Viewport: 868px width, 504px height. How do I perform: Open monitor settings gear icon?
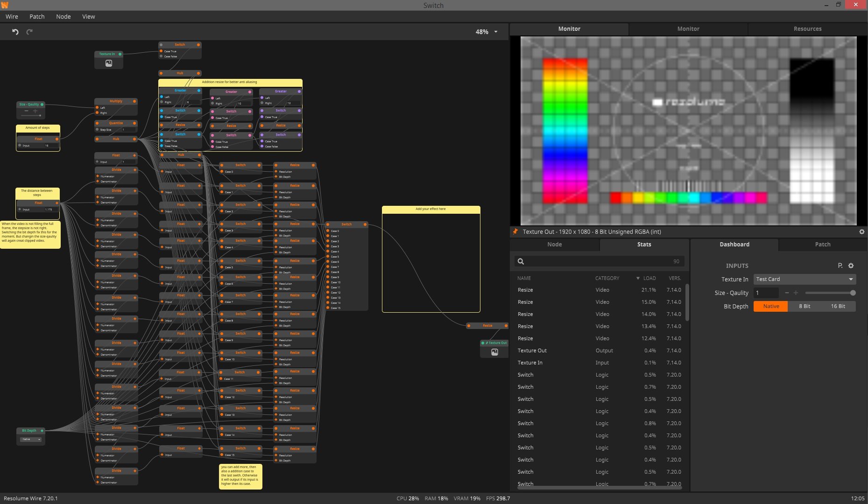click(x=861, y=231)
